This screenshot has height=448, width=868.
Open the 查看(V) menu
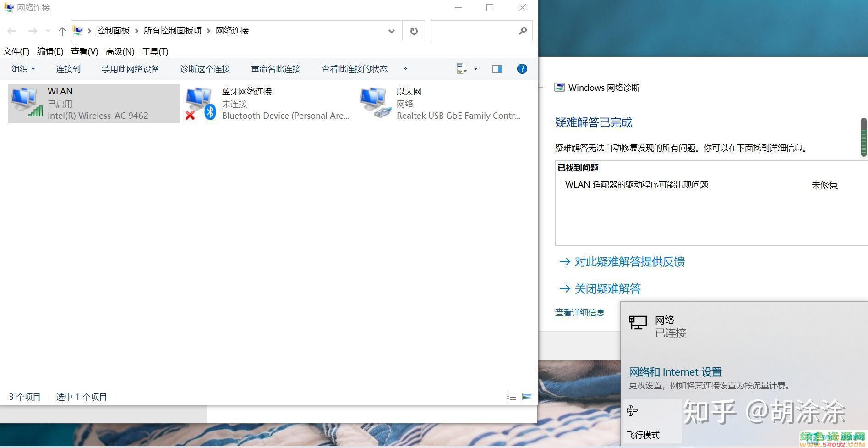click(x=84, y=51)
